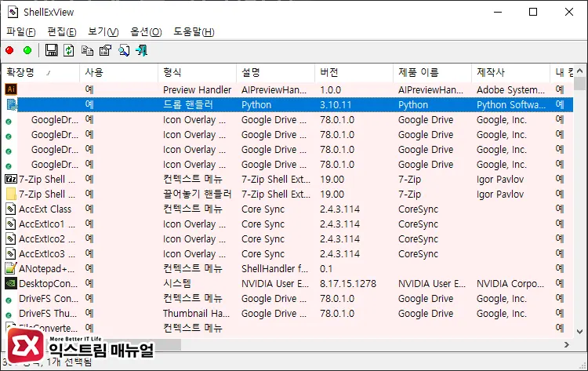The image size is (588, 371).
Task: Click the refresh icon in toolbar
Action: point(69,51)
